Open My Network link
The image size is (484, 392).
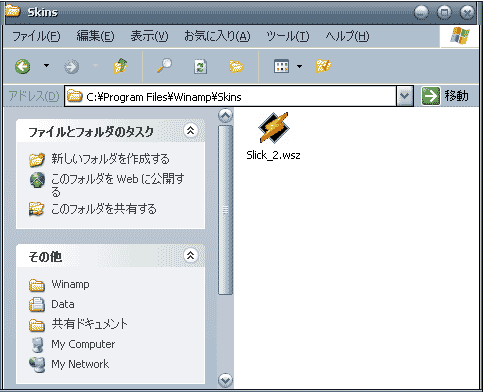coord(80,364)
